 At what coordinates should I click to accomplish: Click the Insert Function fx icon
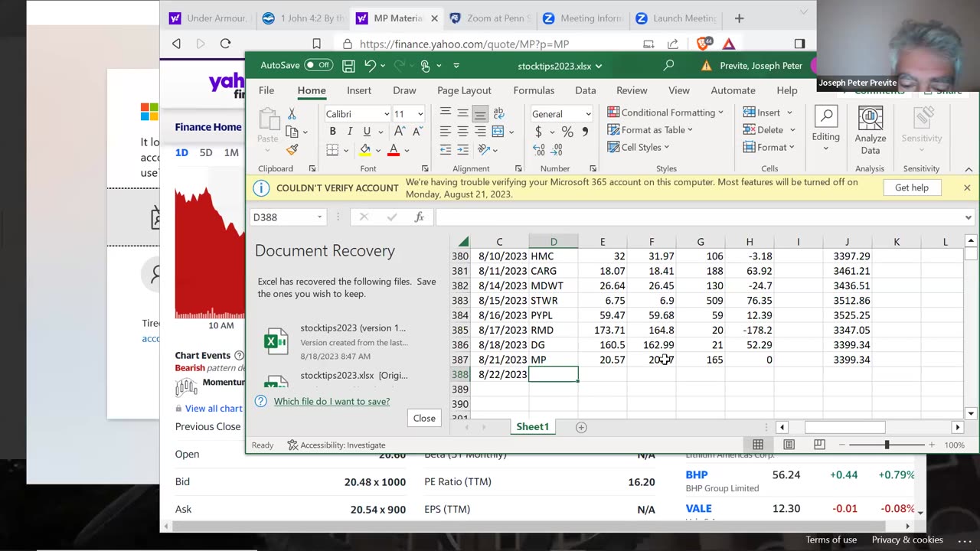point(419,217)
